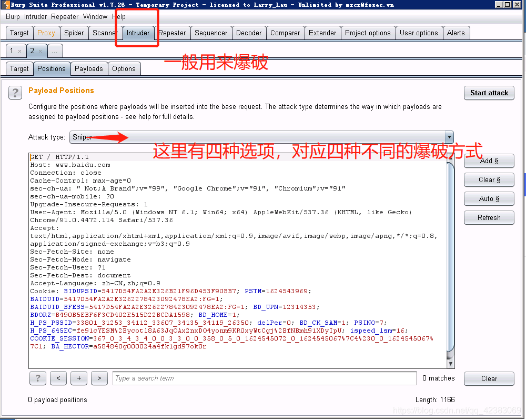Open the Window menu
The image size is (526, 420).
pyautogui.click(x=95, y=16)
